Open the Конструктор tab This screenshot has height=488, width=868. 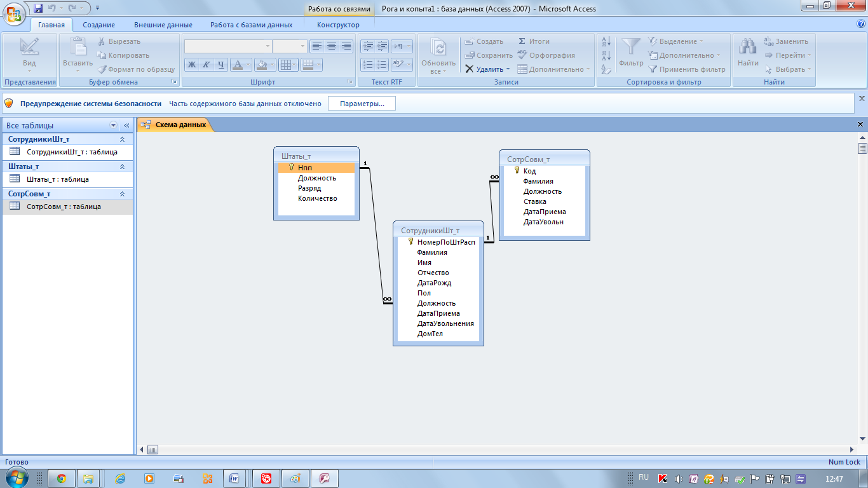(338, 25)
